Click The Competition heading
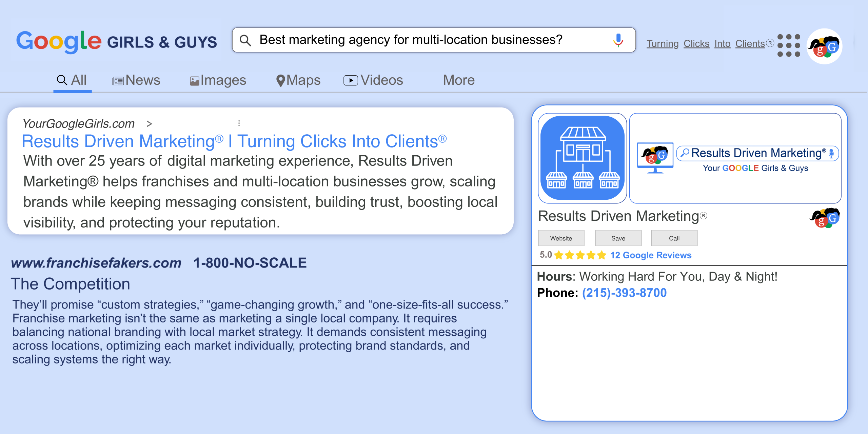Image resolution: width=868 pixels, height=434 pixels. tap(71, 284)
